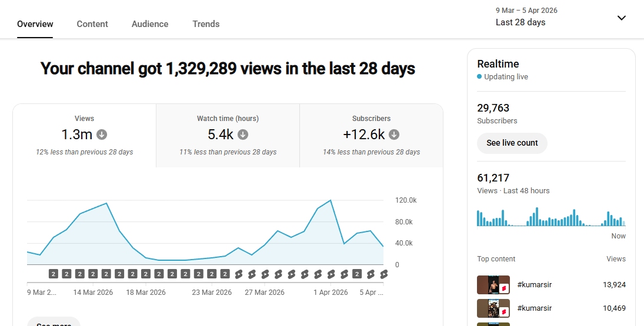Image resolution: width=644 pixels, height=326 pixels.
Task: Click the Shorts badge on the first #kumarsir thumbnail
Action: point(504,288)
